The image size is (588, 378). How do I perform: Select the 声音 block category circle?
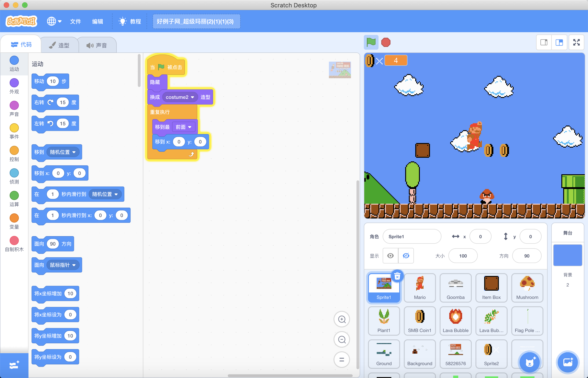pyautogui.click(x=14, y=105)
